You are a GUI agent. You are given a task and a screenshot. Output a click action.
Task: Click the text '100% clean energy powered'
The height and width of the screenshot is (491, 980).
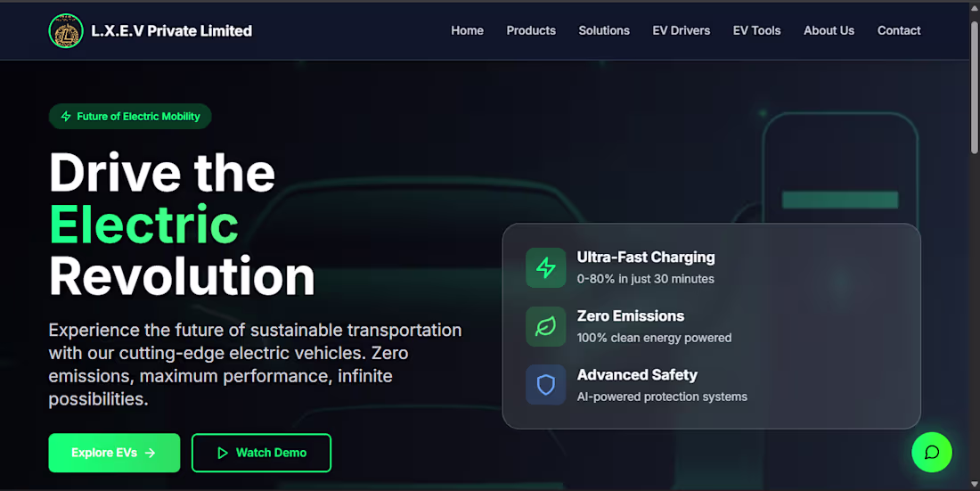coord(655,338)
